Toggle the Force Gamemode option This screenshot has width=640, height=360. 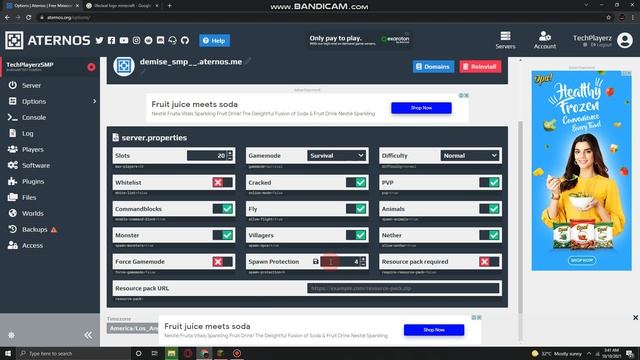point(223,262)
